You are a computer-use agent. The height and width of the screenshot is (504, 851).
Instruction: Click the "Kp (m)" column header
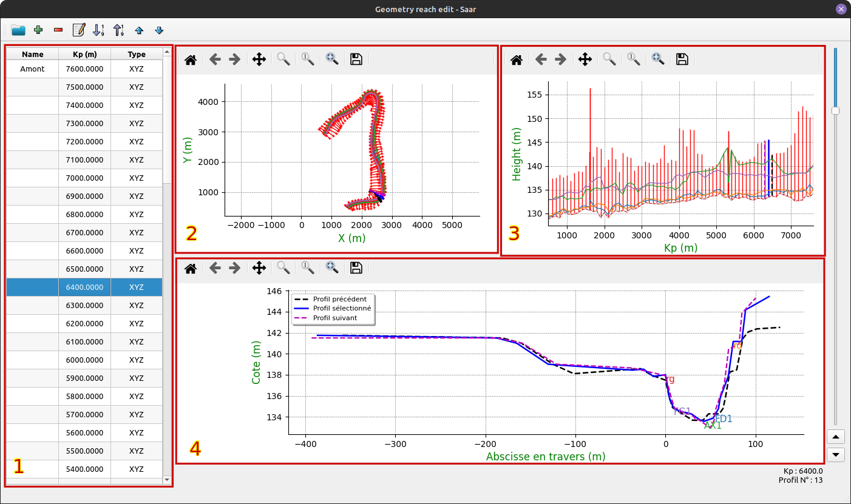click(84, 54)
